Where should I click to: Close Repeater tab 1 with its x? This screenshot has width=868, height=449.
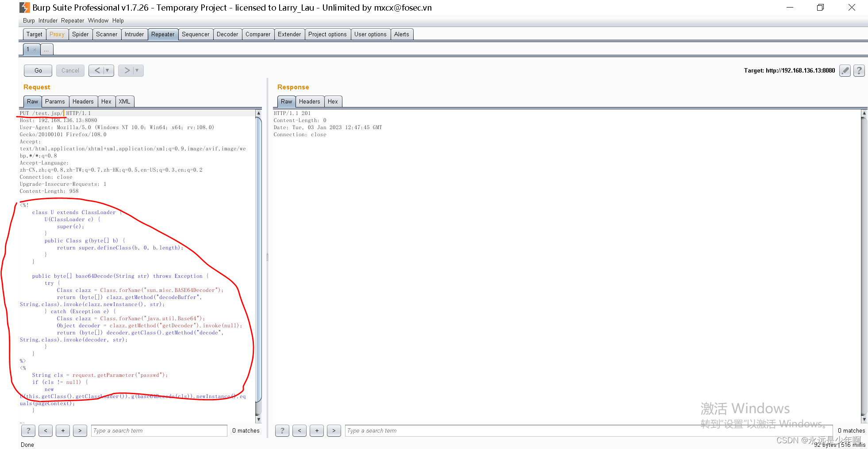click(x=35, y=50)
